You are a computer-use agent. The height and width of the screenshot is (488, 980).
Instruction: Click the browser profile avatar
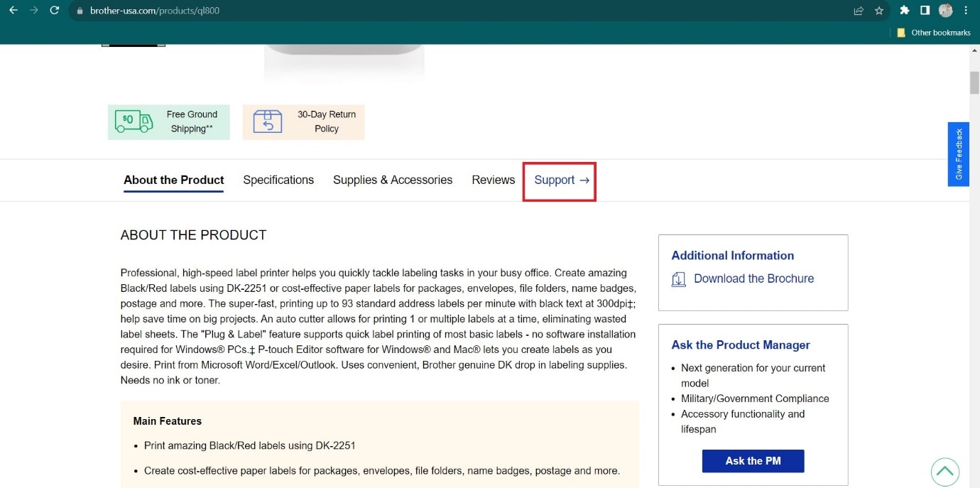945,11
